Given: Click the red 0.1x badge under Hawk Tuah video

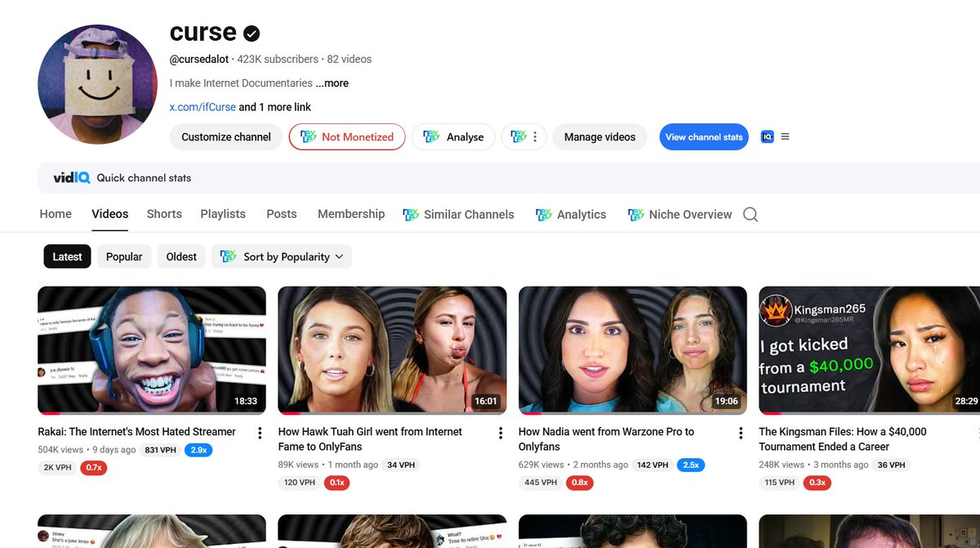Looking at the screenshot, I should pyautogui.click(x=335, y=483).
